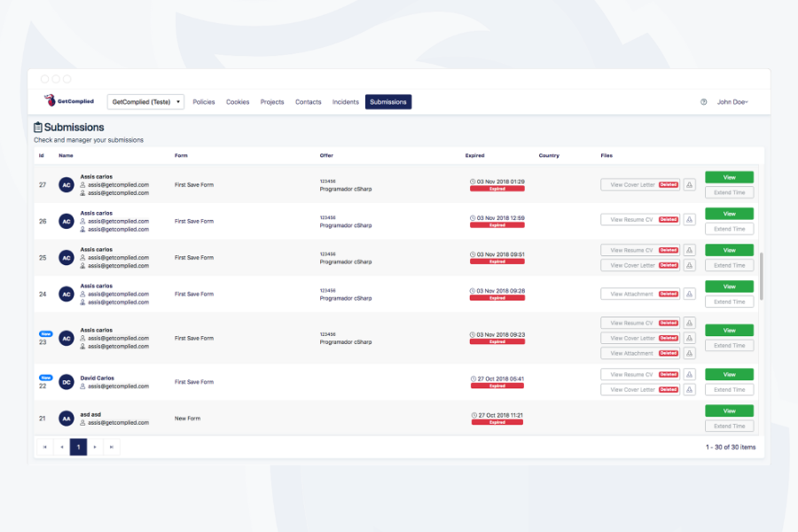Open the GetComplied (Teste) organization dropdown
Screen dimensions: 798x532
coord(145,101)
